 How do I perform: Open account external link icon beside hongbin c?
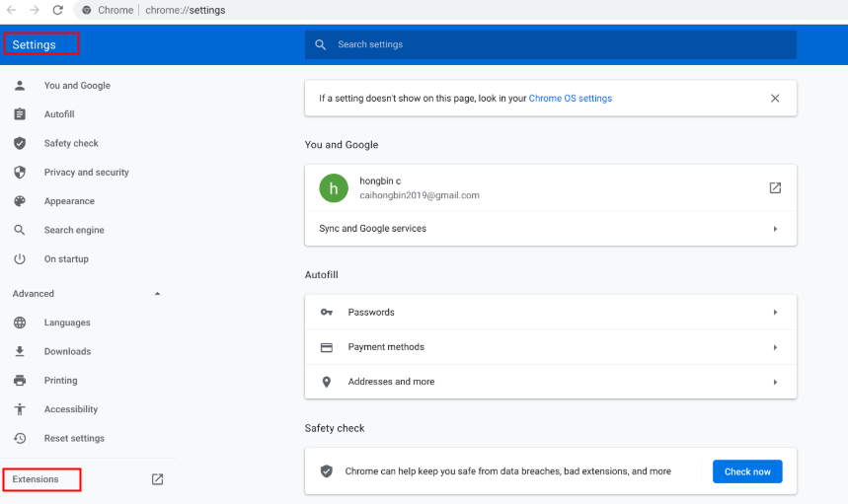[x=775, y=187]
